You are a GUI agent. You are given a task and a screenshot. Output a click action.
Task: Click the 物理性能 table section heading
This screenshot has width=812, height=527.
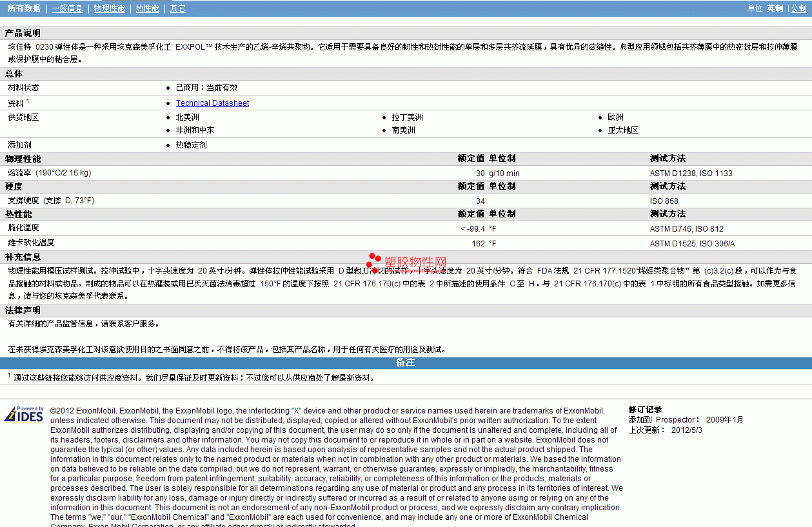pyautogui.click(x=23, y=159)
